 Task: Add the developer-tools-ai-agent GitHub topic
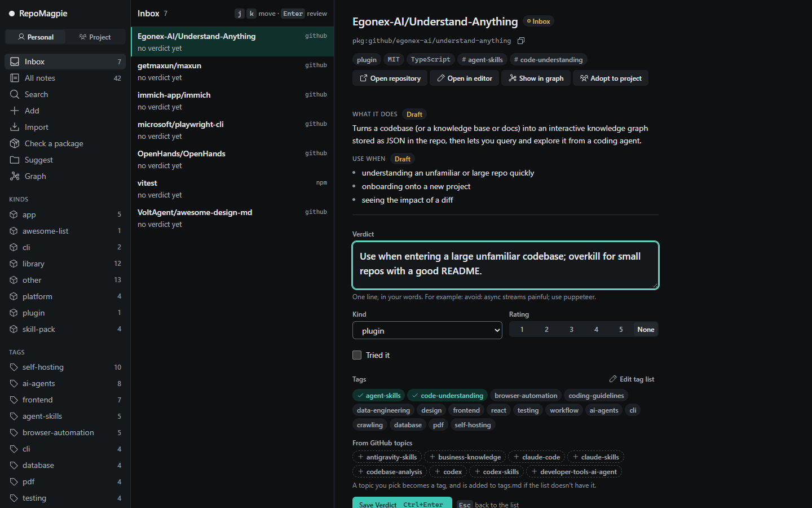(x=573, y=472)
